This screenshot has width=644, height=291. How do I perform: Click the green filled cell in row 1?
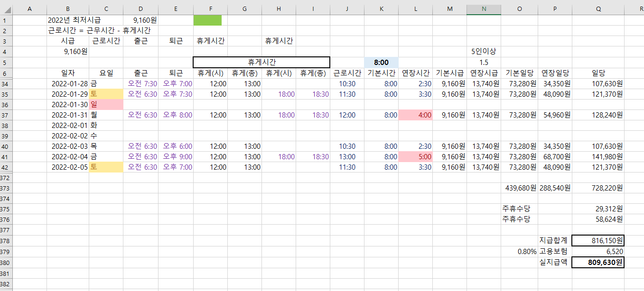[207, 20]
